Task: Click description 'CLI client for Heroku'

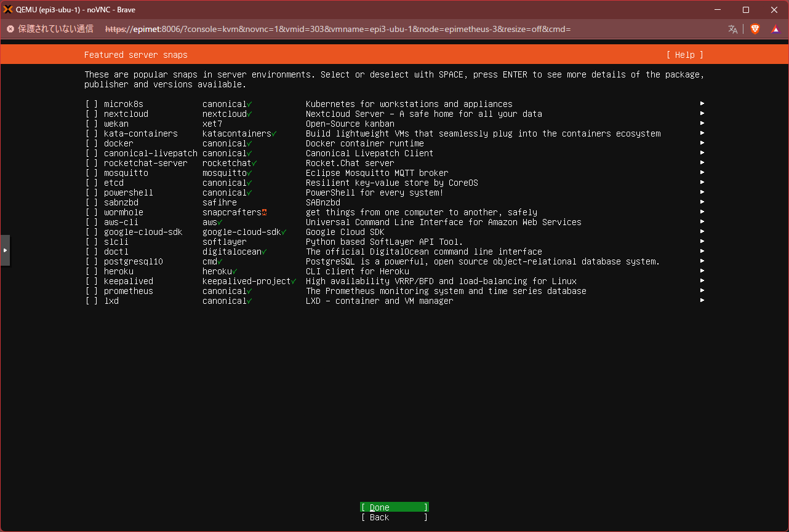Action: click(358, 271)
